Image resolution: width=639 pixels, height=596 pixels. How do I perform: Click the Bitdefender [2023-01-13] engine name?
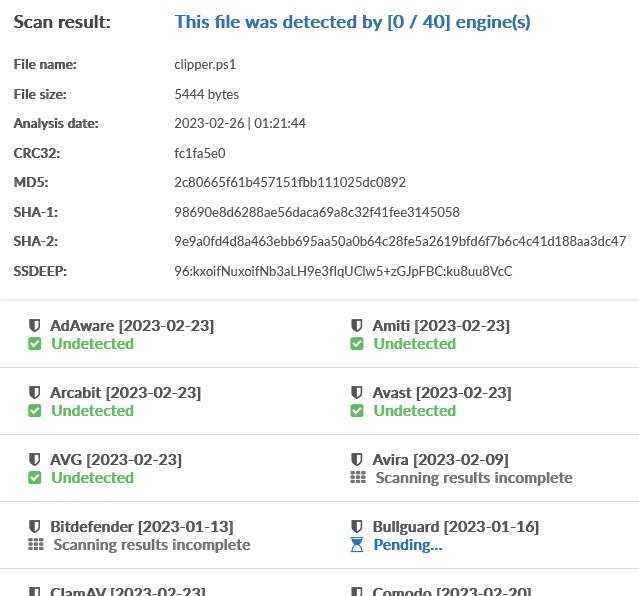(142, 526)
